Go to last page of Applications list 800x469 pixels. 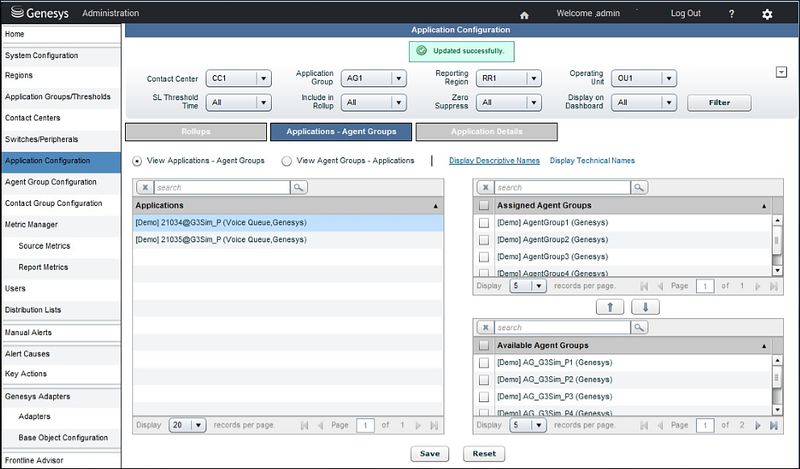click(434, 425)
